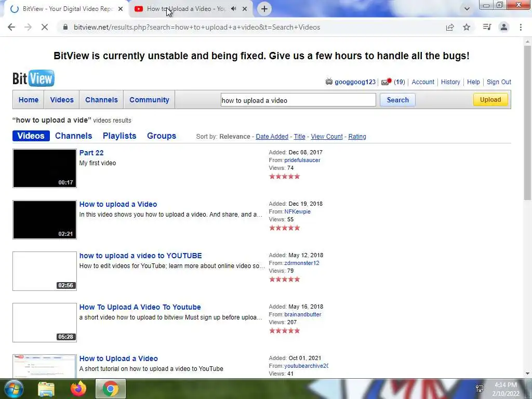Go to Home in BitView navigation
Screen dimensions: 532x399
click(x=29, y=100)
